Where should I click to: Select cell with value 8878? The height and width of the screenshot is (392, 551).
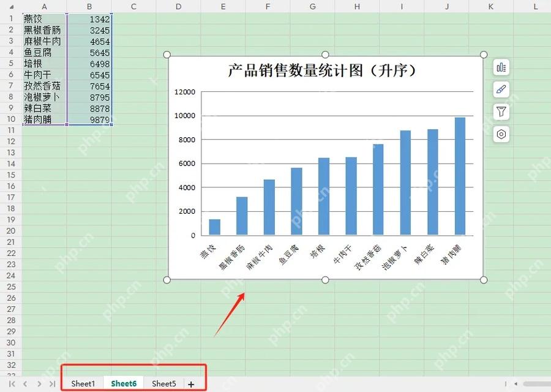[x=89, y=108]
